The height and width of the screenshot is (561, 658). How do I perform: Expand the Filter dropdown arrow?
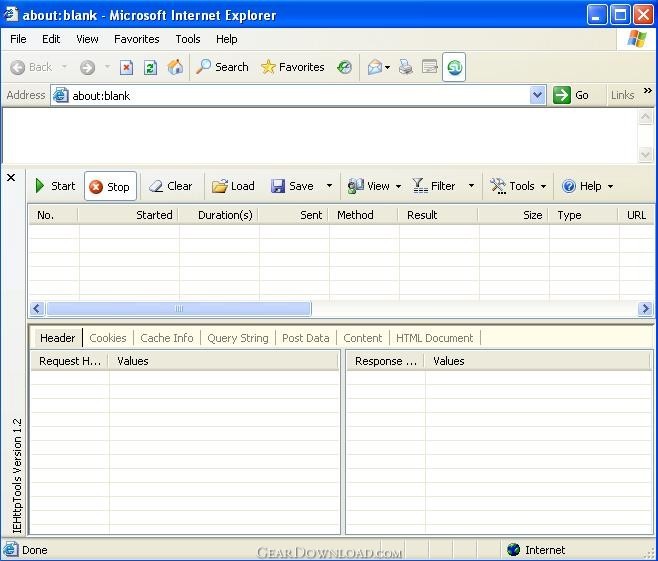click(471, 185)
